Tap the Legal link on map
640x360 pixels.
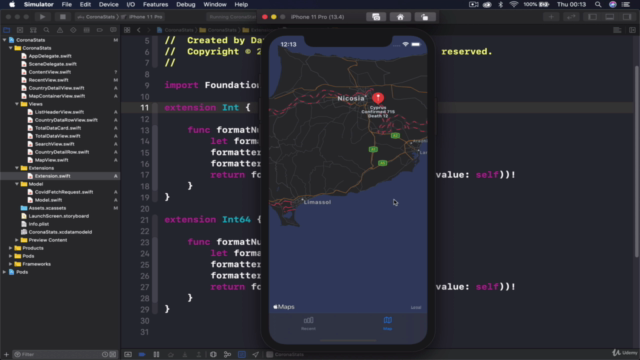[x=416, y=307]
